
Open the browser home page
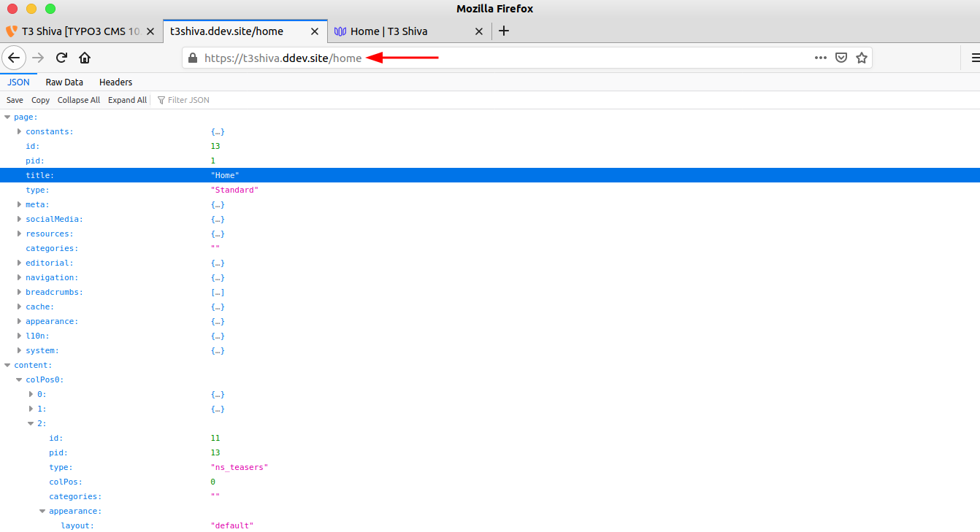point(85,57)
